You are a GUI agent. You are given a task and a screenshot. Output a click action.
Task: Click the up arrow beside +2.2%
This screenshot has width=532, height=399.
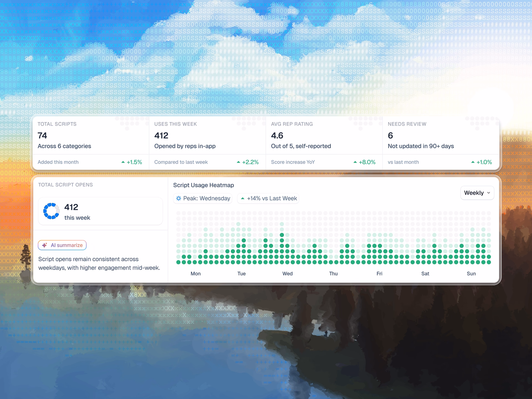point(239,162)
